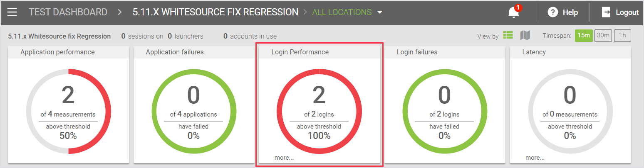The height and width of the screenshot is (168, 644).
Task: Click the Logout arrow icon
Action: coord(606,12)
